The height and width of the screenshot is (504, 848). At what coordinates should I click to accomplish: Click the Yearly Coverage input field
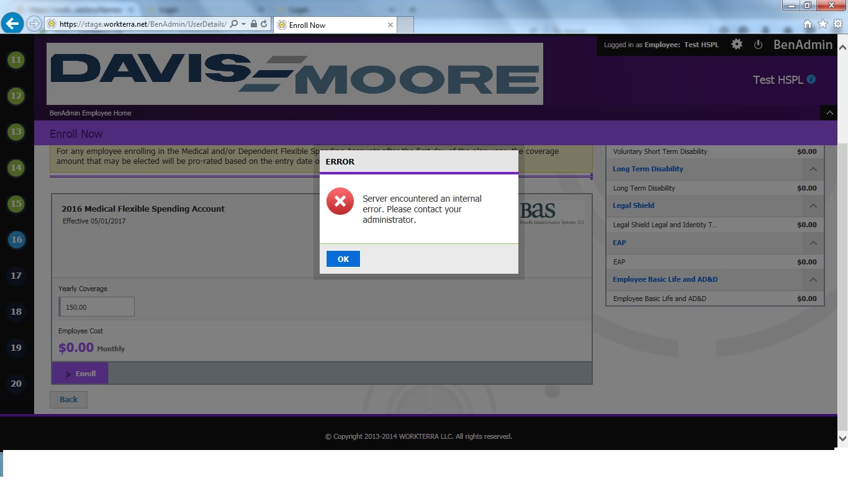pos(97,307)
